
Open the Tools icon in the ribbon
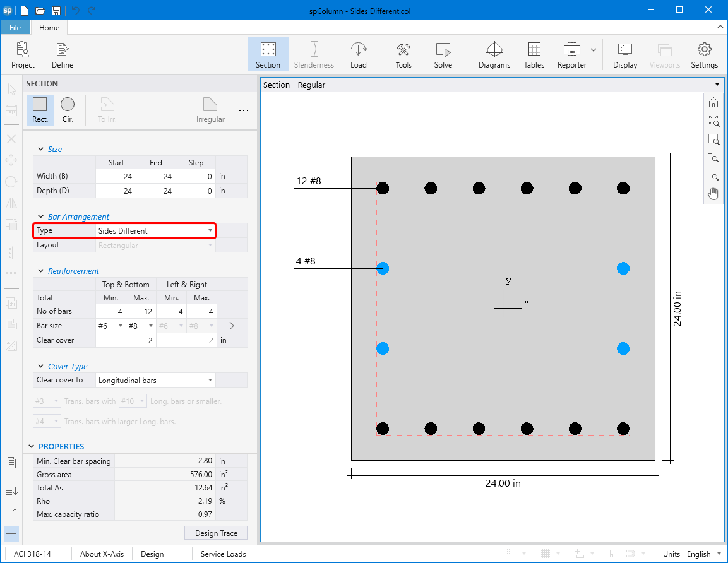coord(403,55)
